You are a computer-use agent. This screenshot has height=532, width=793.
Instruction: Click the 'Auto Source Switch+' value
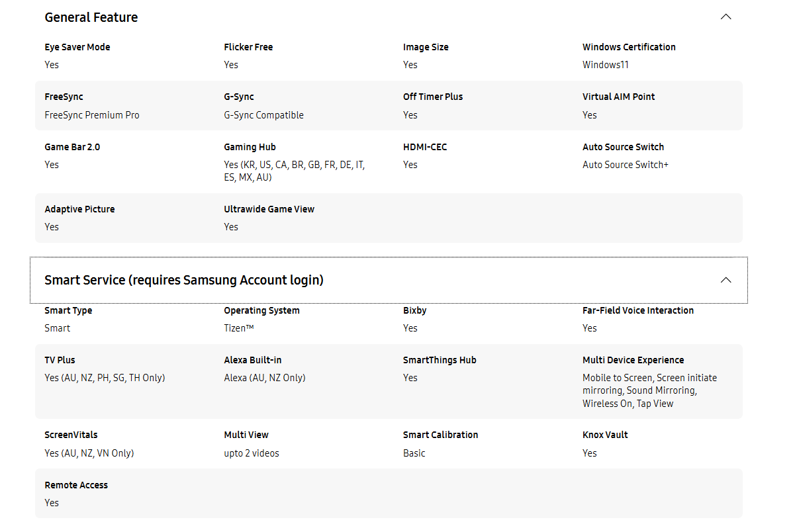point(626,165)
